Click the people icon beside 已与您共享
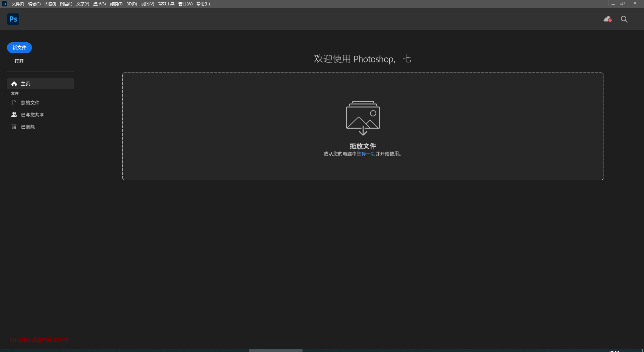 pyautogui.click(x=14, y=115)
